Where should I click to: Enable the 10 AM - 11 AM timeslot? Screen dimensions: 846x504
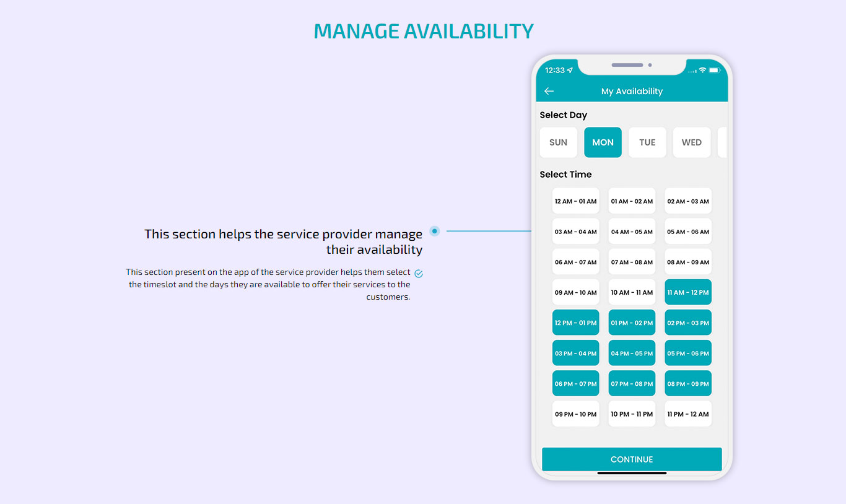coord(632,292)
